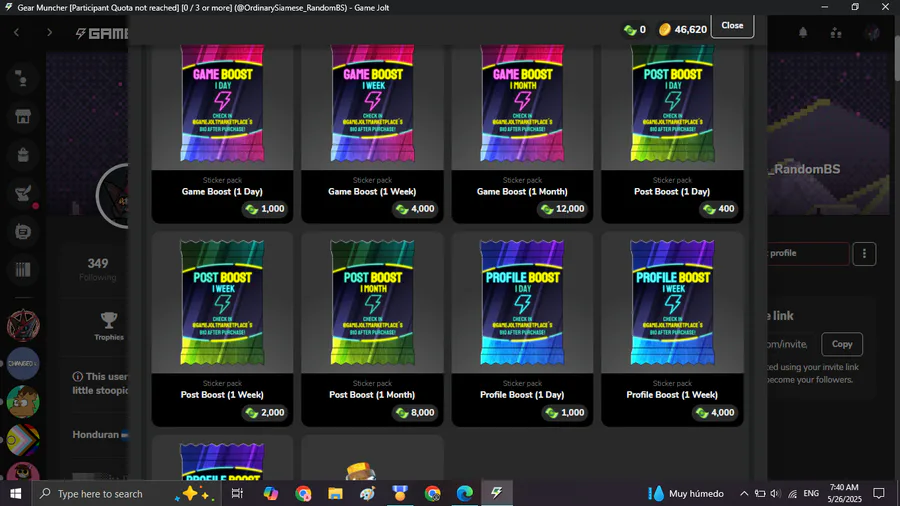Click the green gem balance showing 0
This screenshot has width=900, height=506.
635,29
